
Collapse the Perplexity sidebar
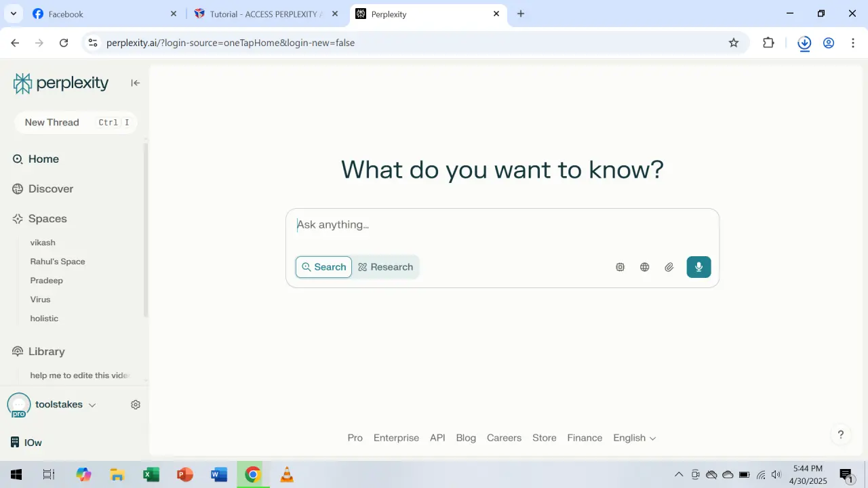(136, 83)
